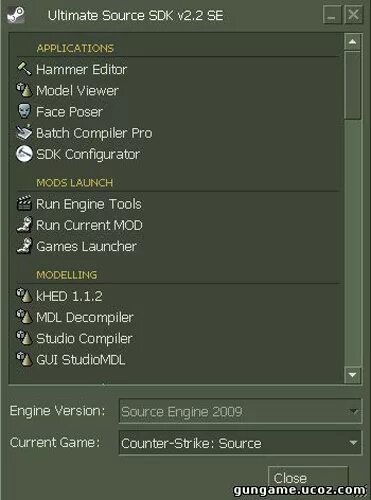371x500 pixels.
Task: Launch MDL Decompiler from the Modelling list
Action: pyautogui.click(x=85, y=317)
